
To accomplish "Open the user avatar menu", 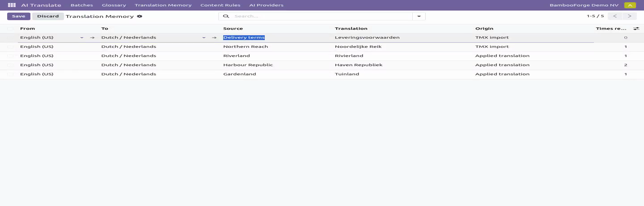I will (x=630, y=5).
